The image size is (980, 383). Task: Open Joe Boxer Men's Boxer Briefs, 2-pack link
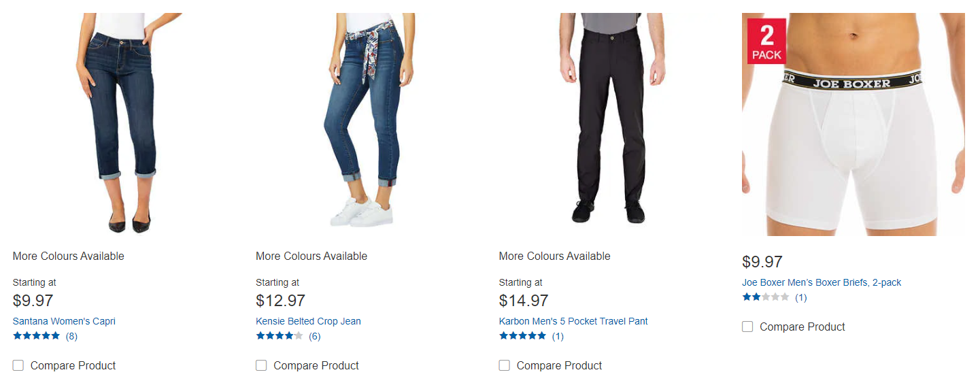(822, 282)
